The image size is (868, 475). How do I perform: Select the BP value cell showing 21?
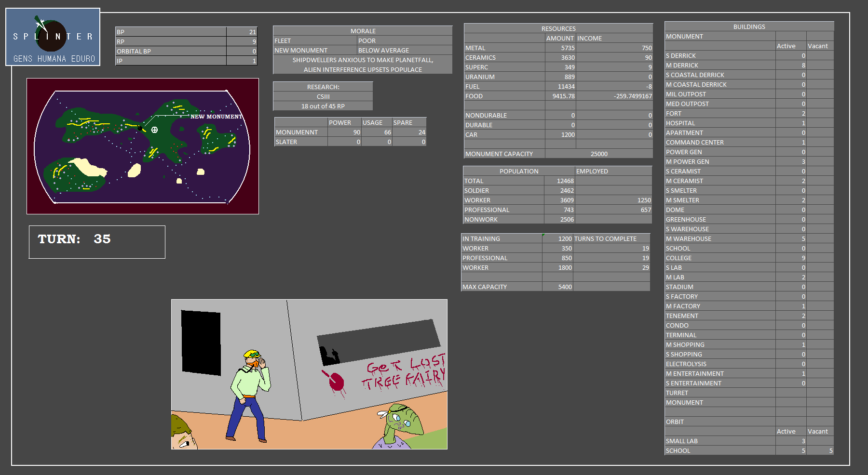click(x=242, y=32)
